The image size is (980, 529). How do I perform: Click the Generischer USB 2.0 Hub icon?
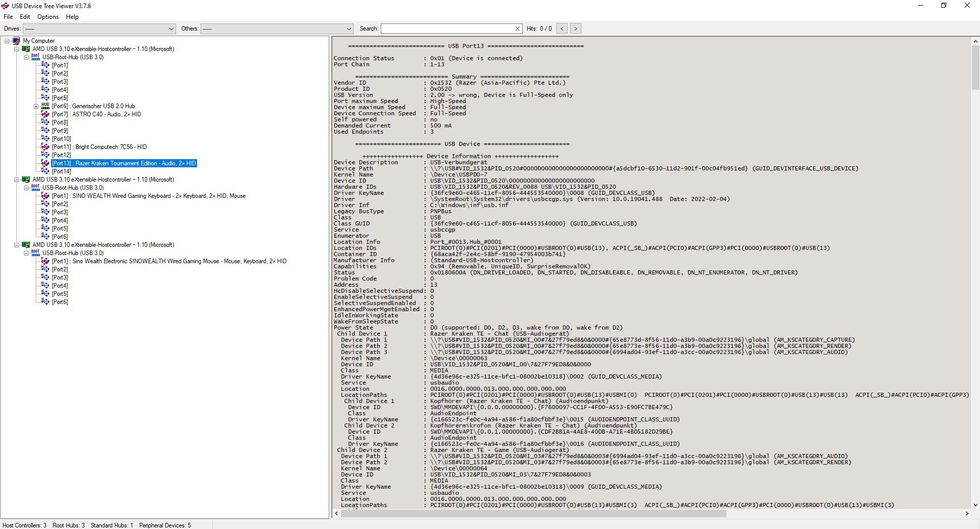[x=45, y=106]
